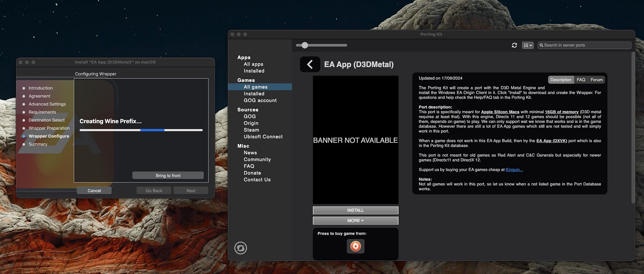
Task: Expand the MORE dropdown button
Action: coord(355,221)
